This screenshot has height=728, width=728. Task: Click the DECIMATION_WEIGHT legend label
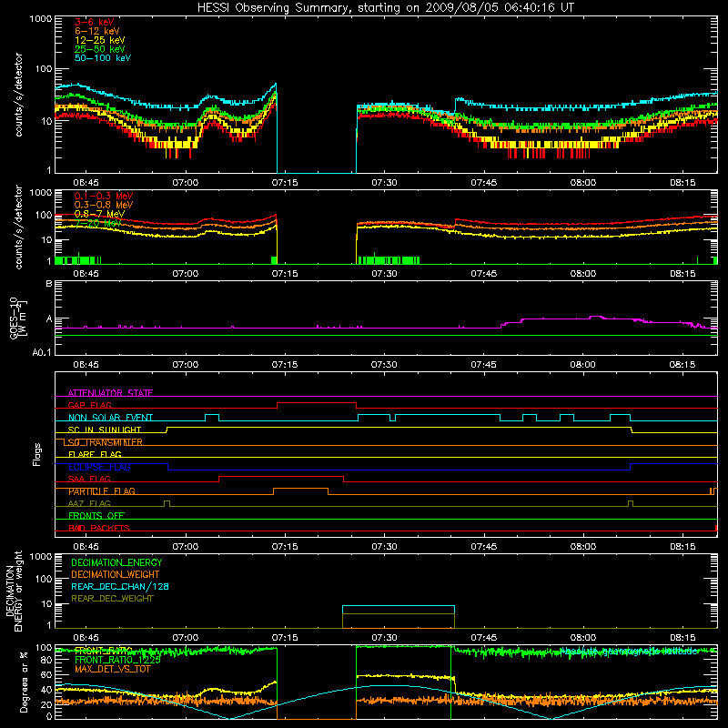tap(116, 574)
